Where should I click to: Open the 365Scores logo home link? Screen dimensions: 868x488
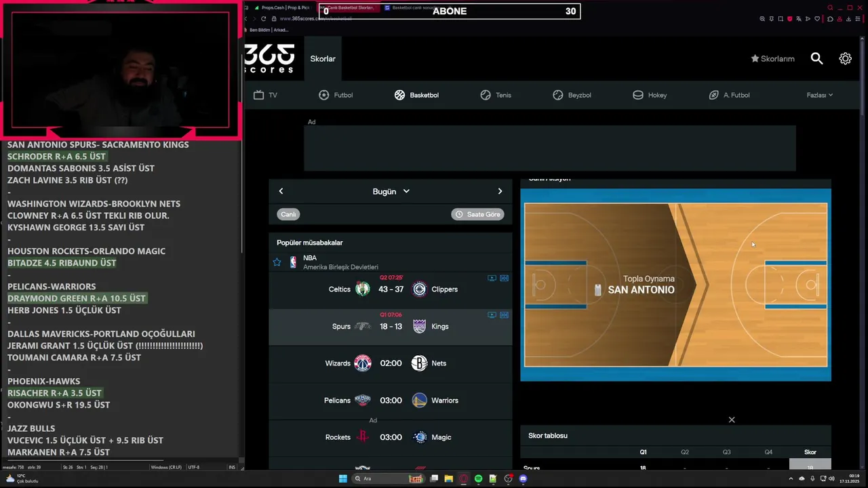[x=269, y=58]
